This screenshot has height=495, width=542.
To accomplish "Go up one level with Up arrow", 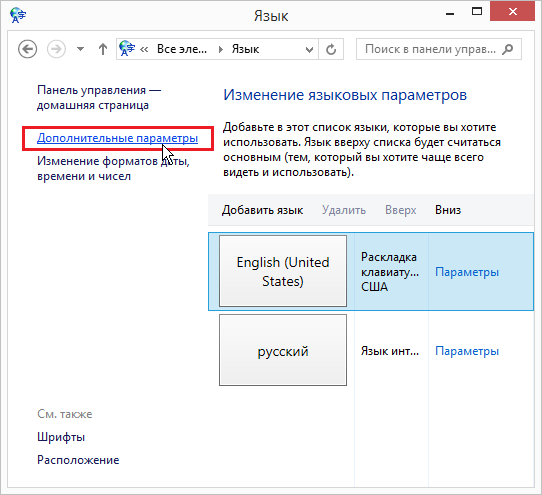I will point(103,49).
